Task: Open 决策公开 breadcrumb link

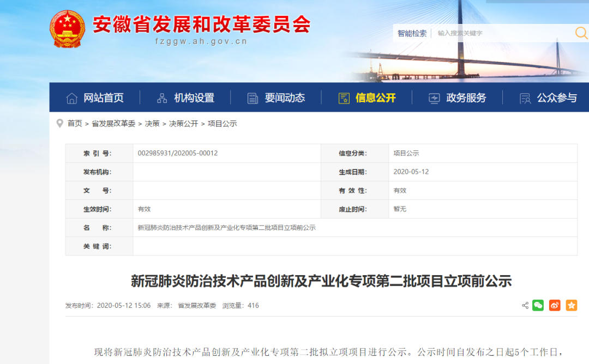Action: coord(184,124)
